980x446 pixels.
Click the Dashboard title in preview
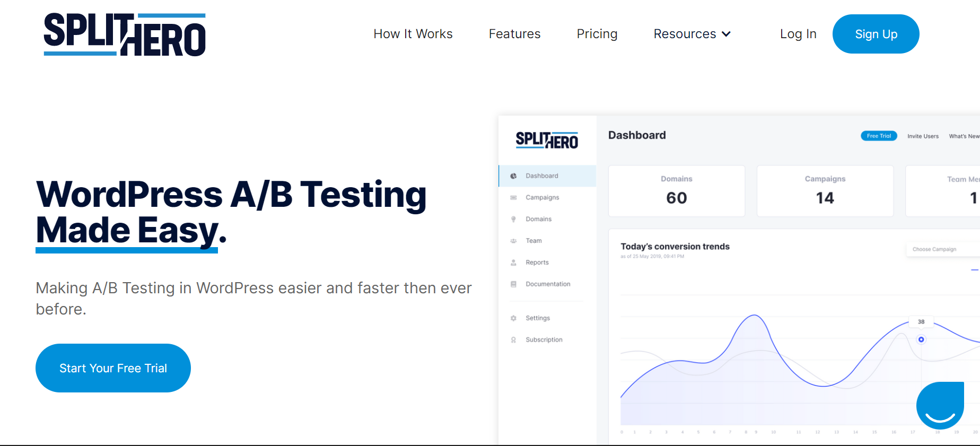click(x=637, y=135)
